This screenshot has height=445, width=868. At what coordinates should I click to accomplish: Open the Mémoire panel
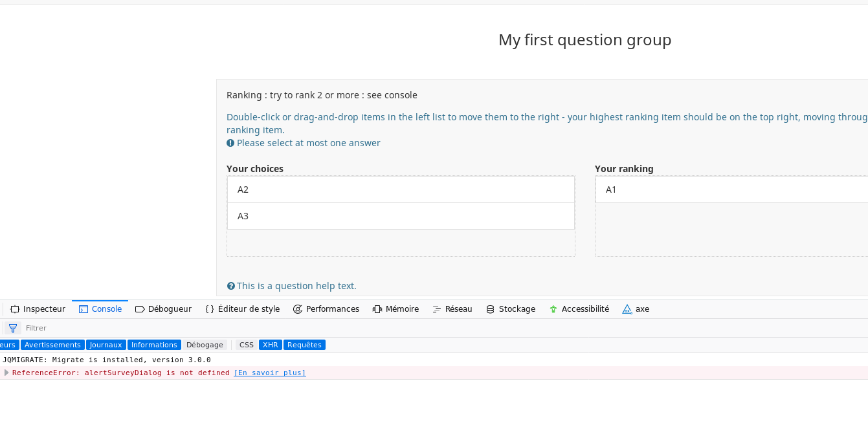pos(395,309)
